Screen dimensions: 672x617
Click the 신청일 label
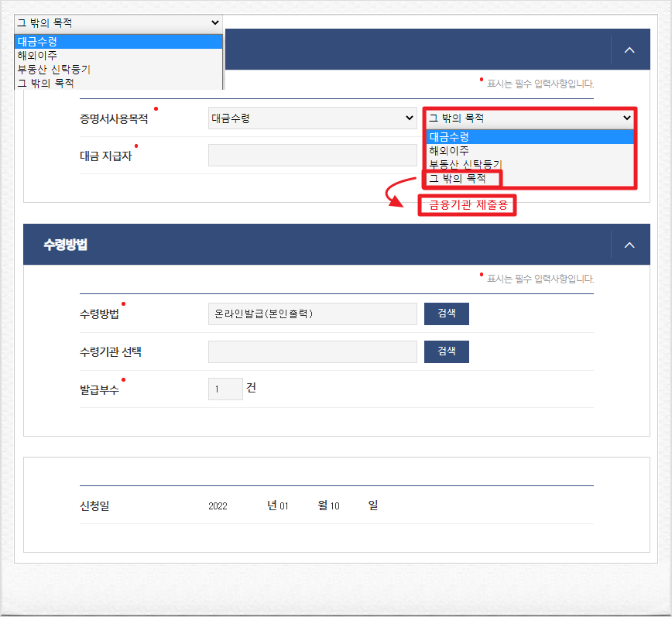coord(94,506)
